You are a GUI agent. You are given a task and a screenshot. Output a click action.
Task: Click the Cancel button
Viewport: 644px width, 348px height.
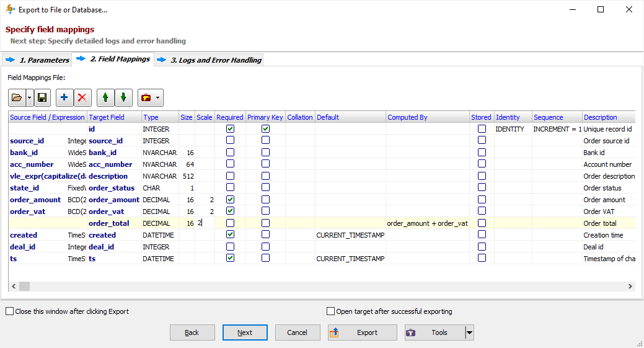point(298,332)
